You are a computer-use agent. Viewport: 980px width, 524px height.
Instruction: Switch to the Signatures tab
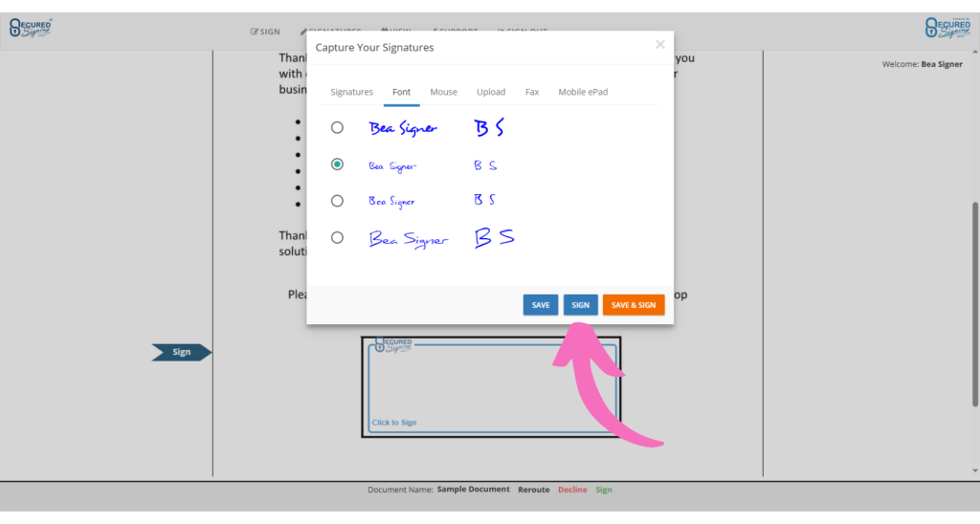coord(351,92)
